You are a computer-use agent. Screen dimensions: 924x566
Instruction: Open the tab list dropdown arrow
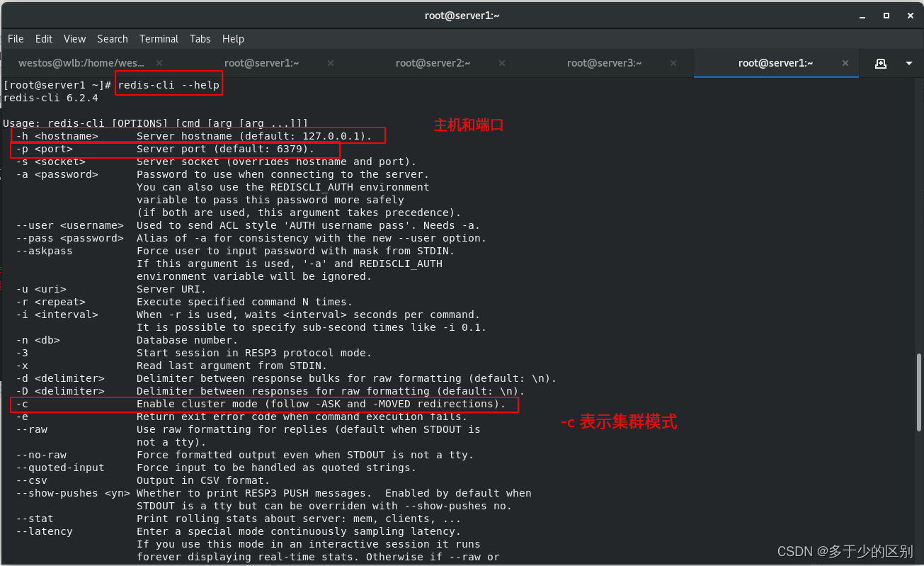point(909,63)
